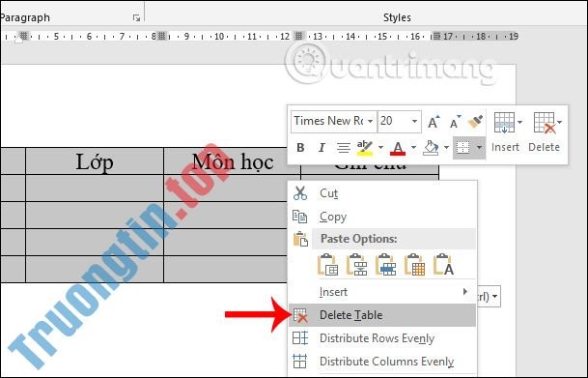Apply the red font color
Screen dimensions: 588x378
pos(398,148)
